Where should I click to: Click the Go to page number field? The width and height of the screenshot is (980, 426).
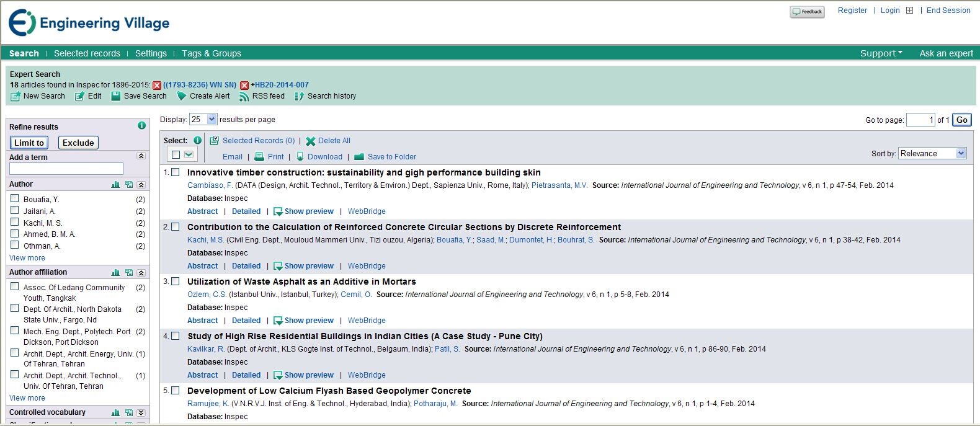coord(920,120)
